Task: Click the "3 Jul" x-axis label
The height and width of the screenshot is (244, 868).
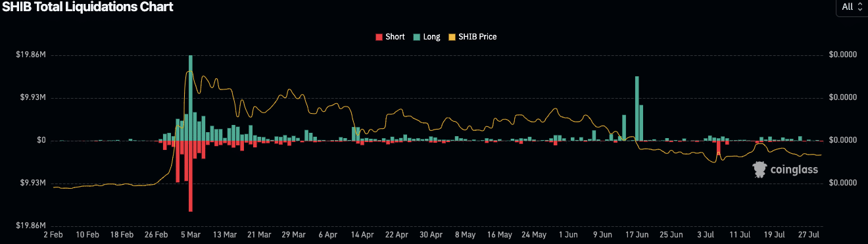Action: click(705, 234)
